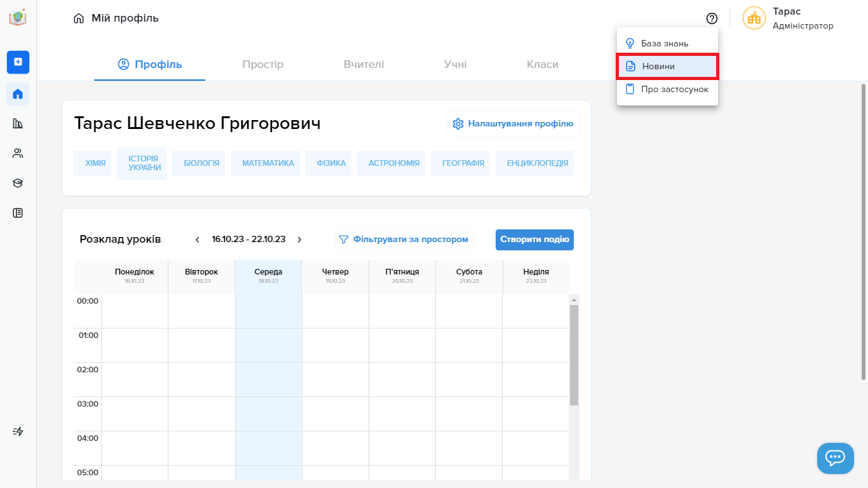
Task: Go to the next week arrow
Action: pos(299,240)
